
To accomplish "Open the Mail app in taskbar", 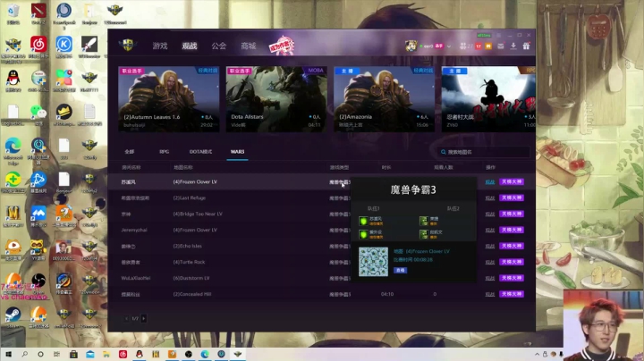I will click(x=90, y=354).
